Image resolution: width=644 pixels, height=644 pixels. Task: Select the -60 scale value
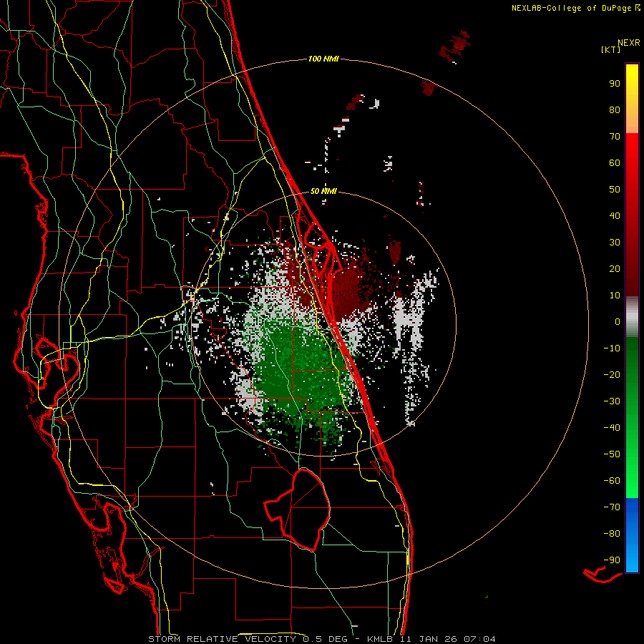pyautogui.click(x=612, y=481)
